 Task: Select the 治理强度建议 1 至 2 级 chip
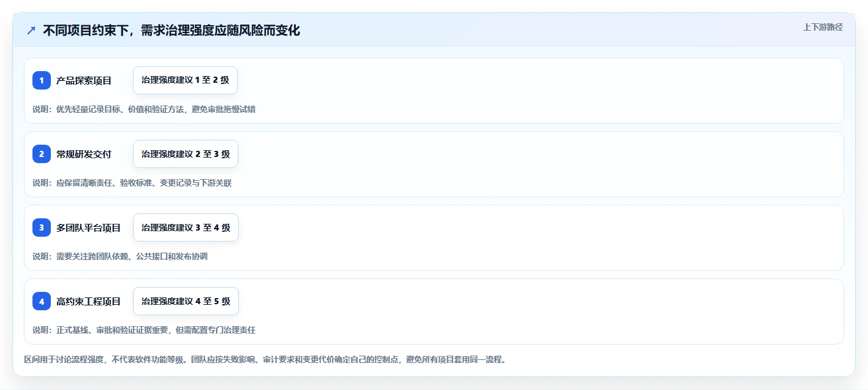185,80
